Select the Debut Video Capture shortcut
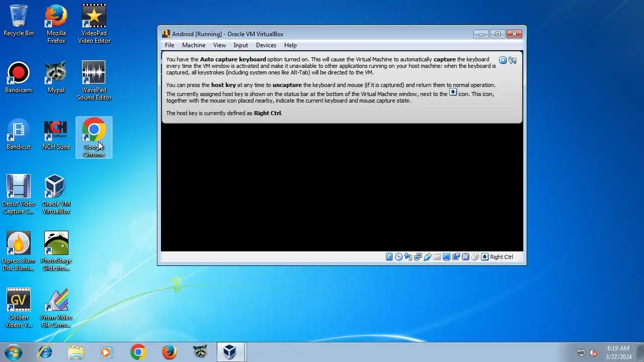The height and width of the screenshot is (362, 644). [19, 195]
